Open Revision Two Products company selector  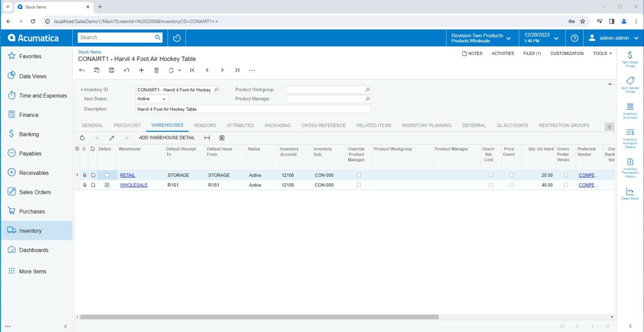click(x=481, y=38)
